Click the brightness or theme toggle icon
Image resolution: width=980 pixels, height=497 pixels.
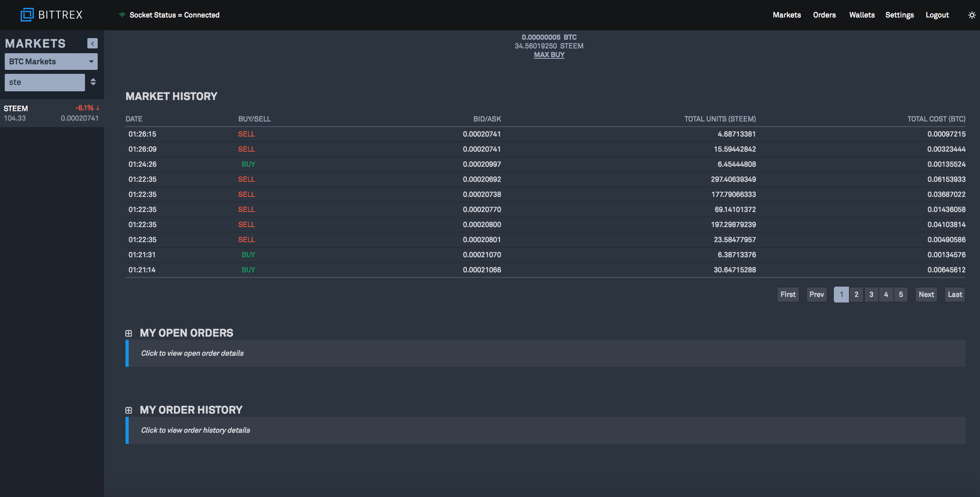click(972, 14)
